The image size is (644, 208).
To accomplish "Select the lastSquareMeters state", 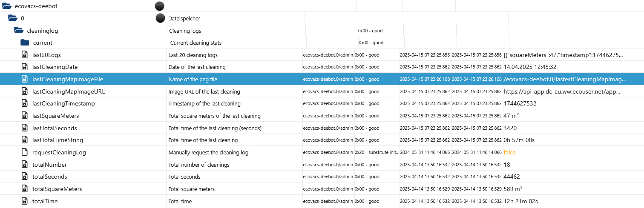I will [55, 116].
